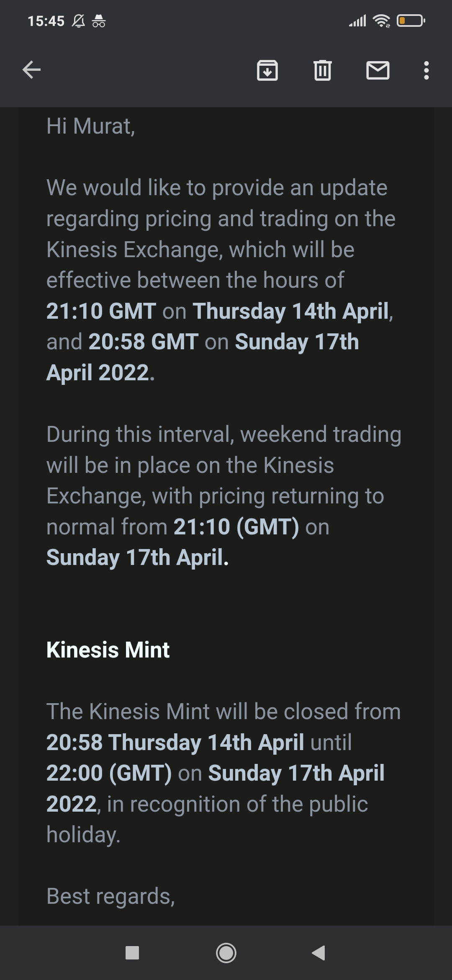Delete the email with the trash icon
452x980 pixels.
[323, 70]
